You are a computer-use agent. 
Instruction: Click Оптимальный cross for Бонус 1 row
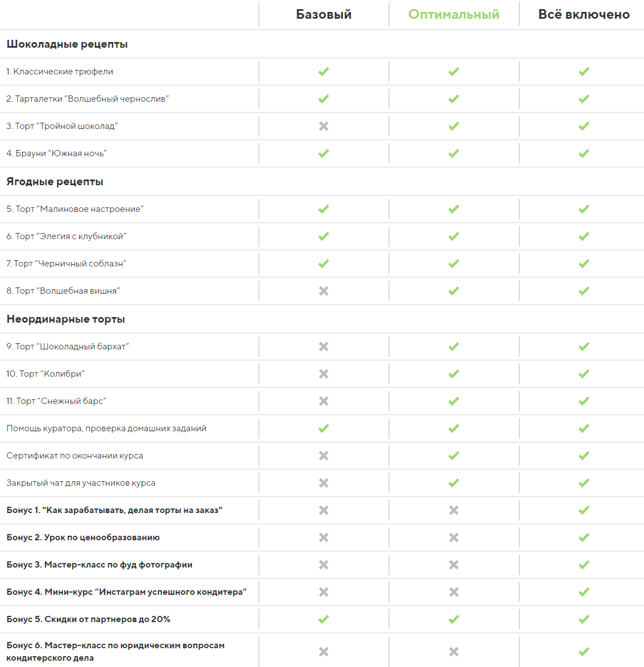coord(454,510)
